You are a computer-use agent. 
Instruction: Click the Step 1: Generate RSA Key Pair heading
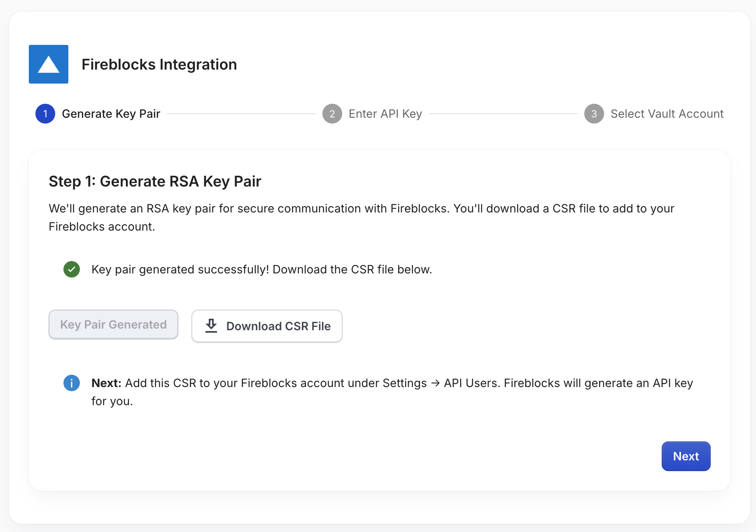(x=155, y=181)
